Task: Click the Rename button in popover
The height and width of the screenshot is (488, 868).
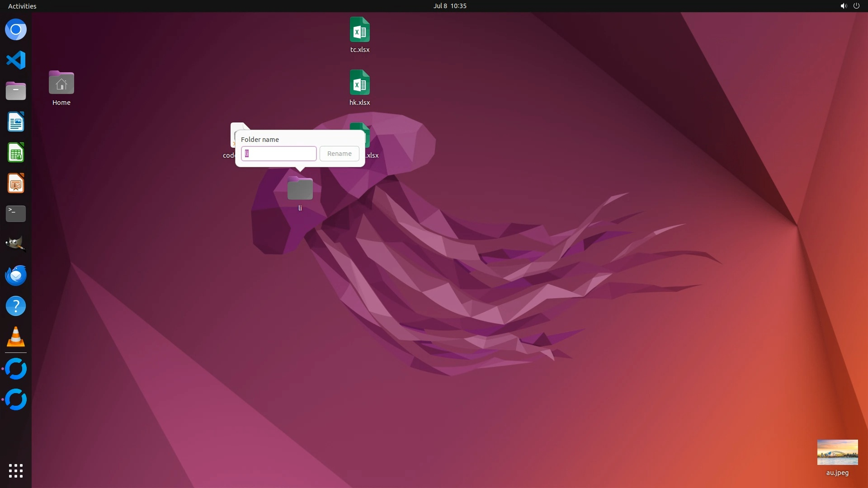Action: [x=339, y=154]
